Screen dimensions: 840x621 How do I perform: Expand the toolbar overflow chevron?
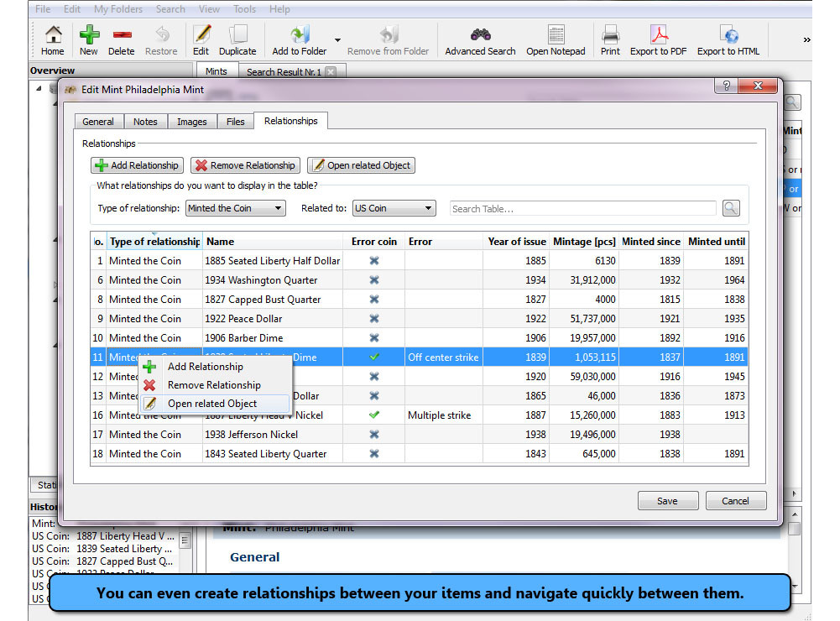point(806,39)
